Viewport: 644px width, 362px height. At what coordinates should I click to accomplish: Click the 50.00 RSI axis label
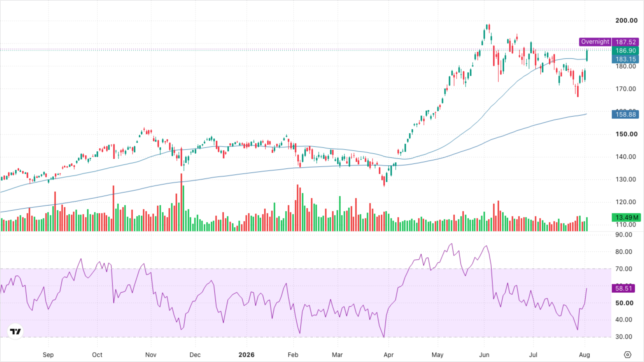624,303
